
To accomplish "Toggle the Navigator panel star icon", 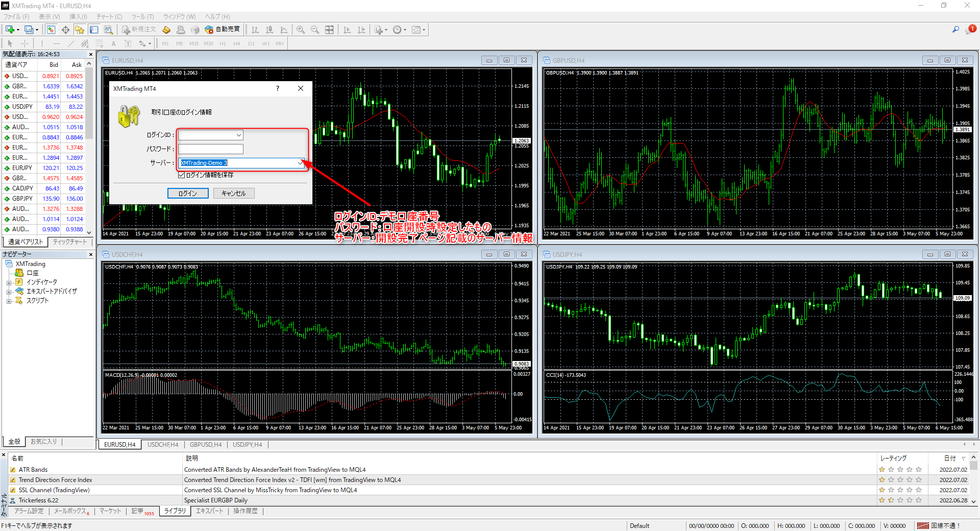I will pos(80,30).
